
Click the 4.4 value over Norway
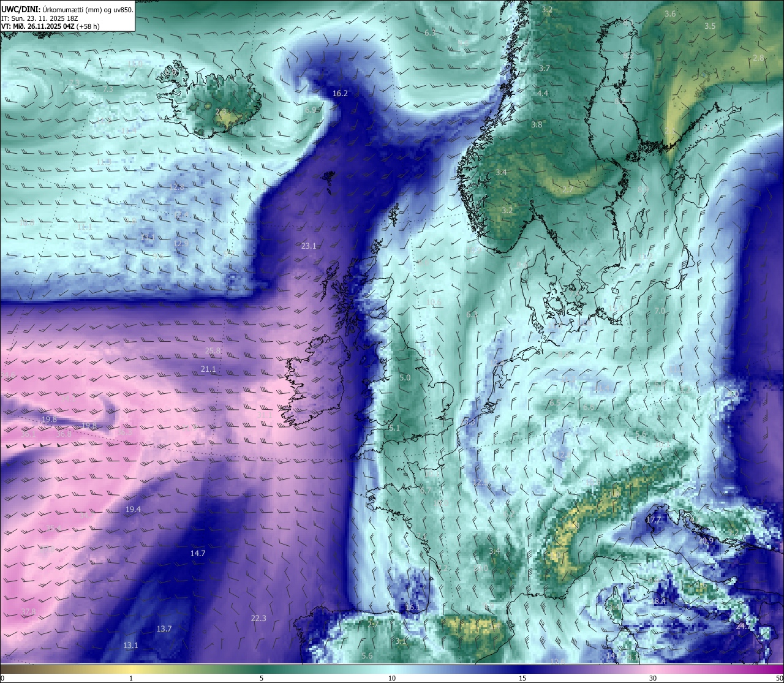click(542, 93)
